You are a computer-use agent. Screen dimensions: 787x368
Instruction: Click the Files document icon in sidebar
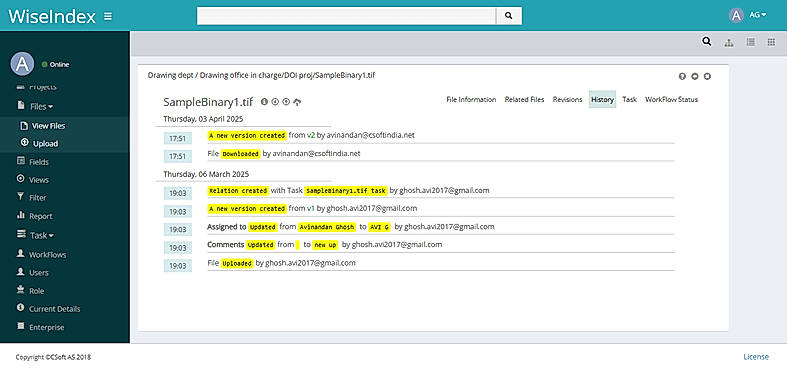tap(21, 105)
